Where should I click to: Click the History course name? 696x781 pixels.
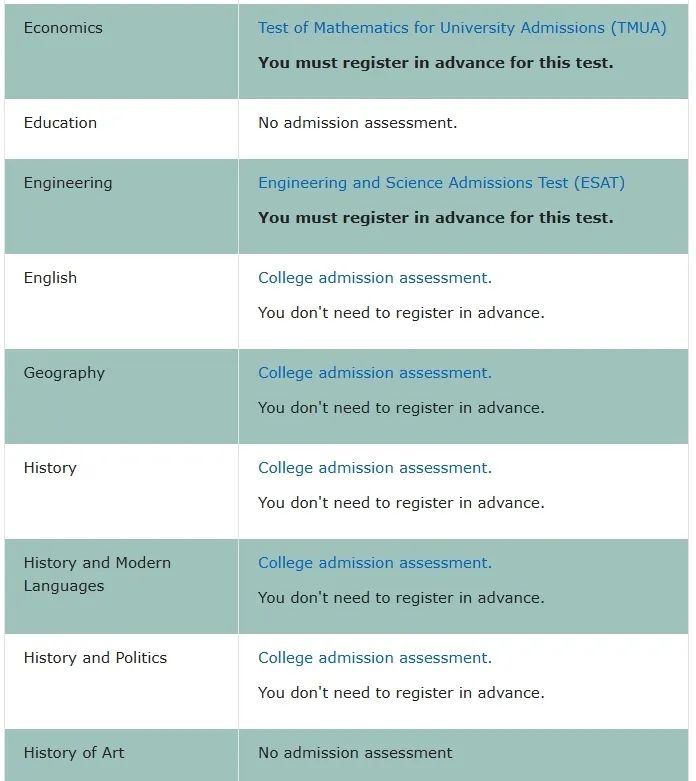pyautogui.click(x=50, y=468)
